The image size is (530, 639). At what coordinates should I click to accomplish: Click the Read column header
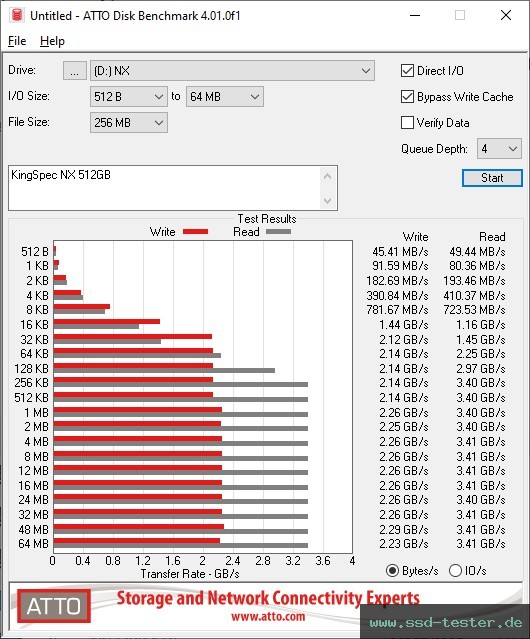coord(492,237)
